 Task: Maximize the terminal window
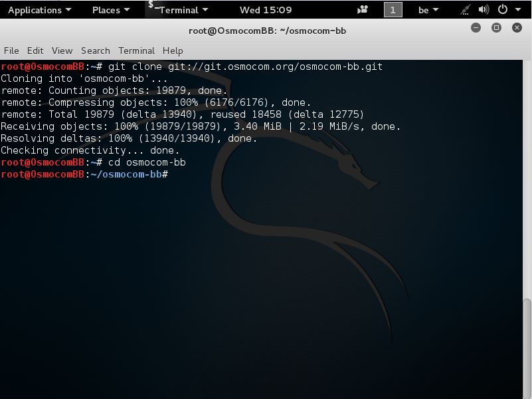[496, 27]
